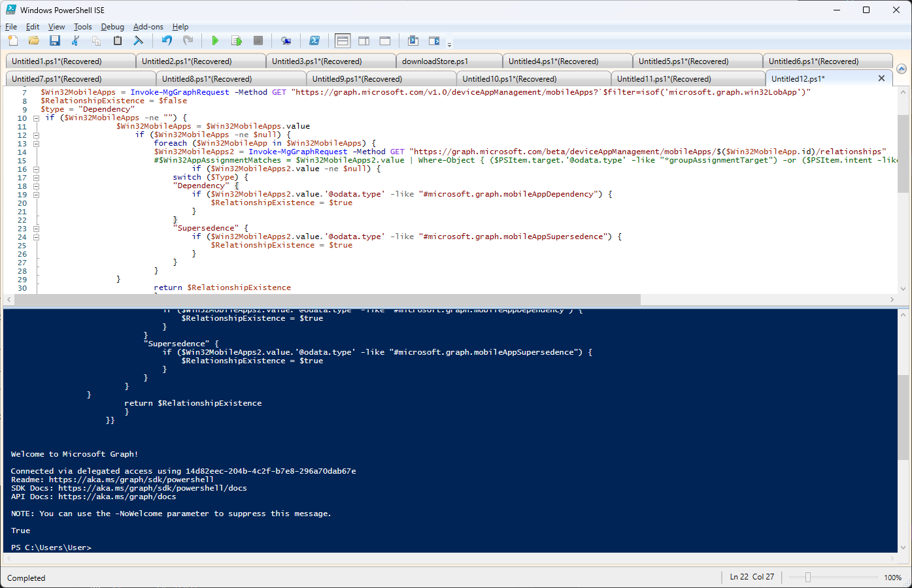Collapse the script pane with round chevron

click(x=902, y=69)
